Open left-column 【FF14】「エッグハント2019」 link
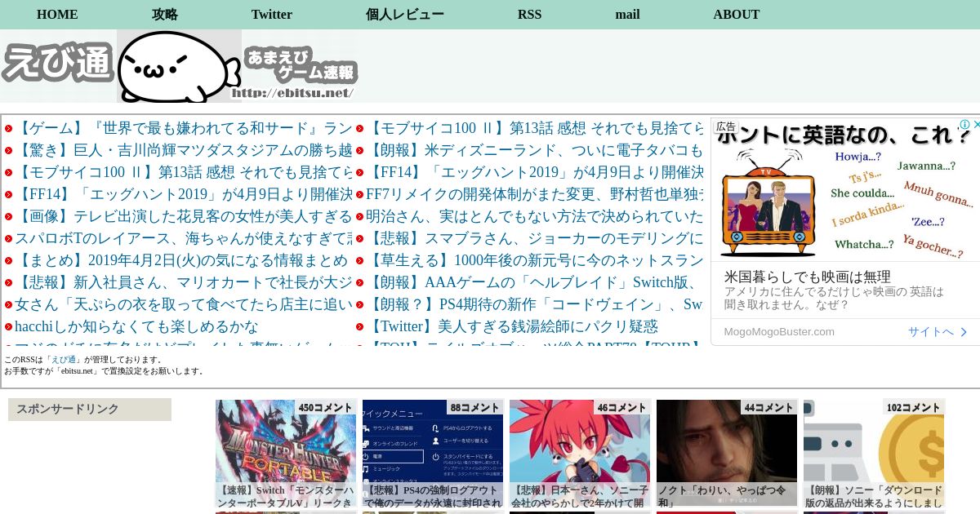980x514 pixels. 184,194
